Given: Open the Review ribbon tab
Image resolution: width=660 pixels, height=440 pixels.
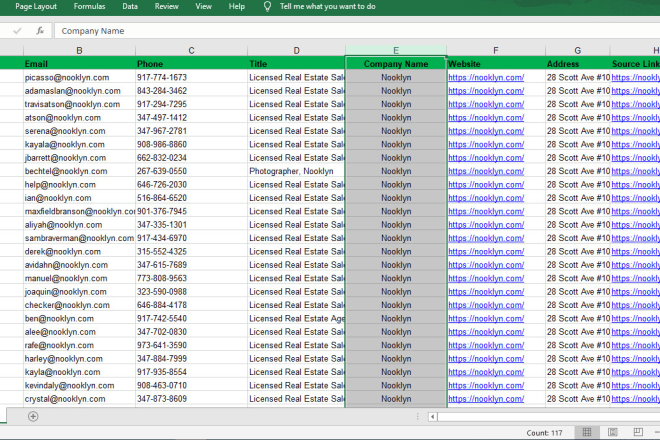Looking at the screenshot, I should pyautogui.click(x=166, y=6).
